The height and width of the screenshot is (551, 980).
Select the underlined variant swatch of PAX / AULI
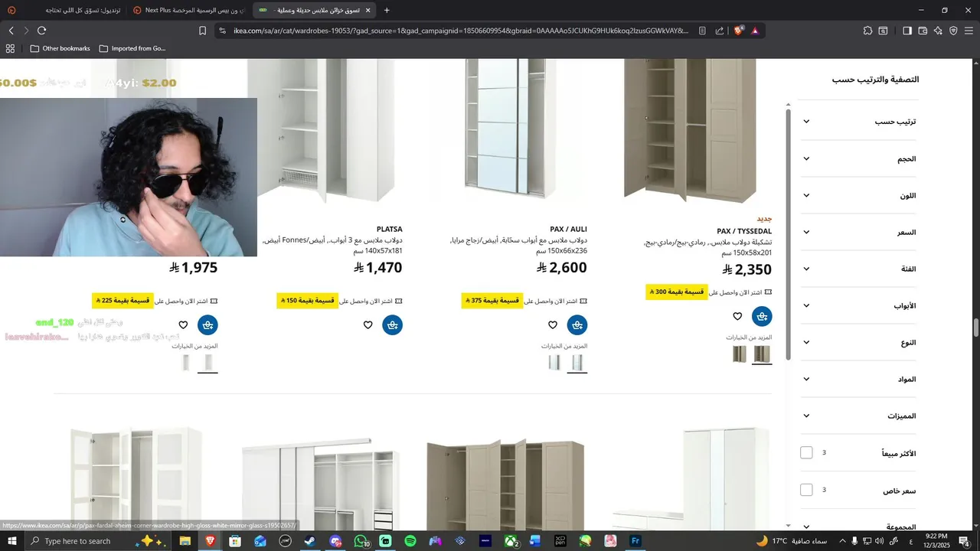(x=577, y=362)
